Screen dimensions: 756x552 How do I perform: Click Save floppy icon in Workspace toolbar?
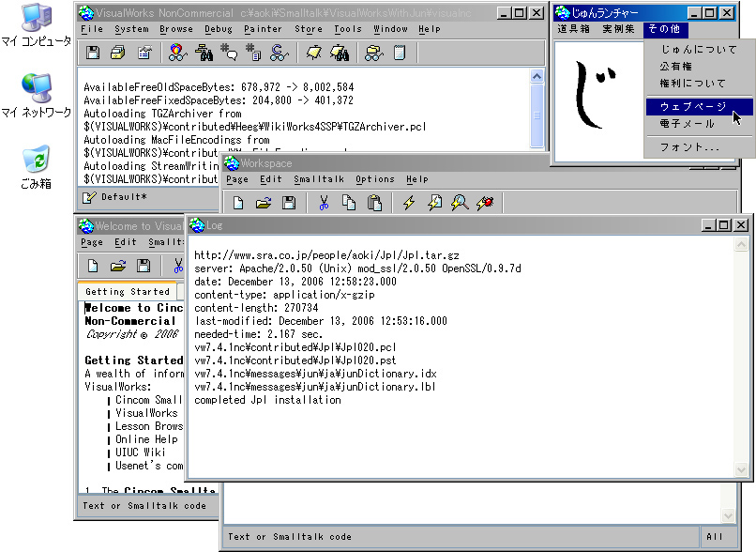(289, 203)
